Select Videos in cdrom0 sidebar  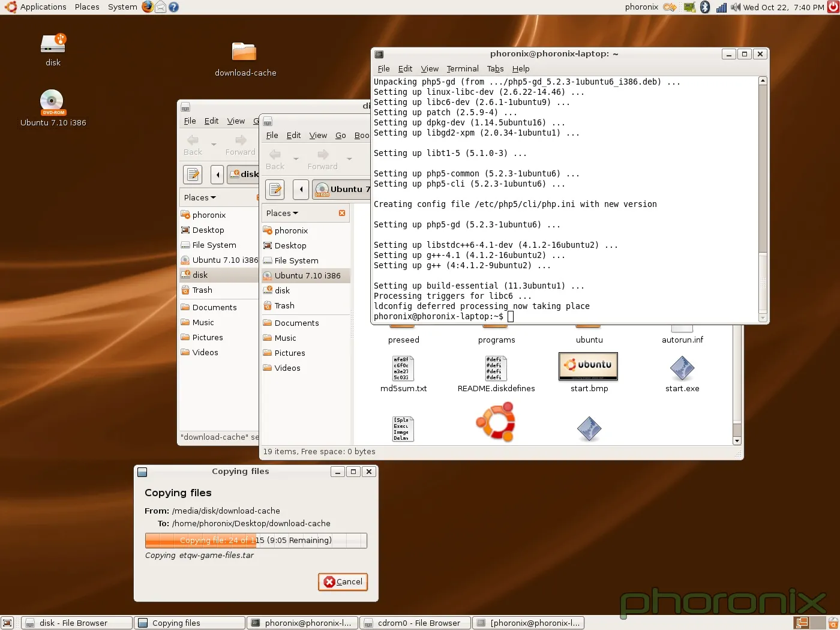click(306, 368)
